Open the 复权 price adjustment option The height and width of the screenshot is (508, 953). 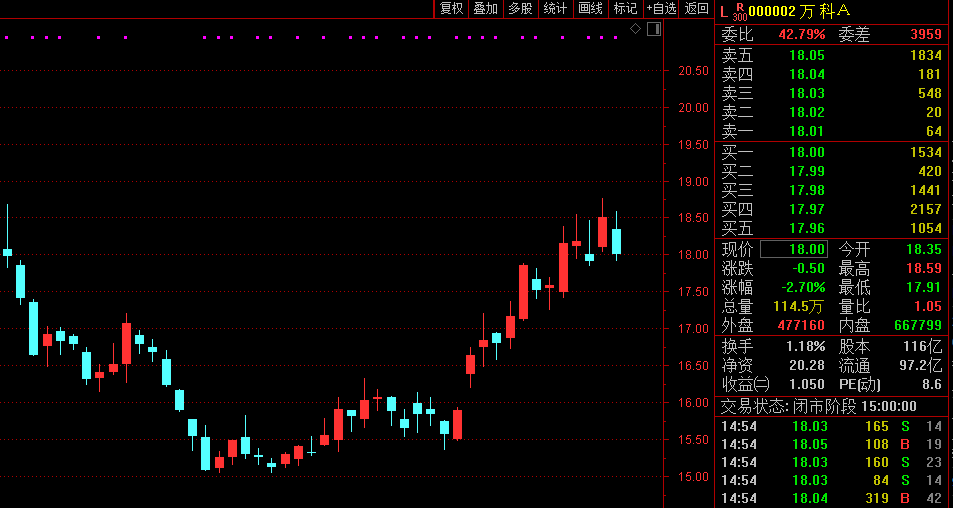pos(451,9)
